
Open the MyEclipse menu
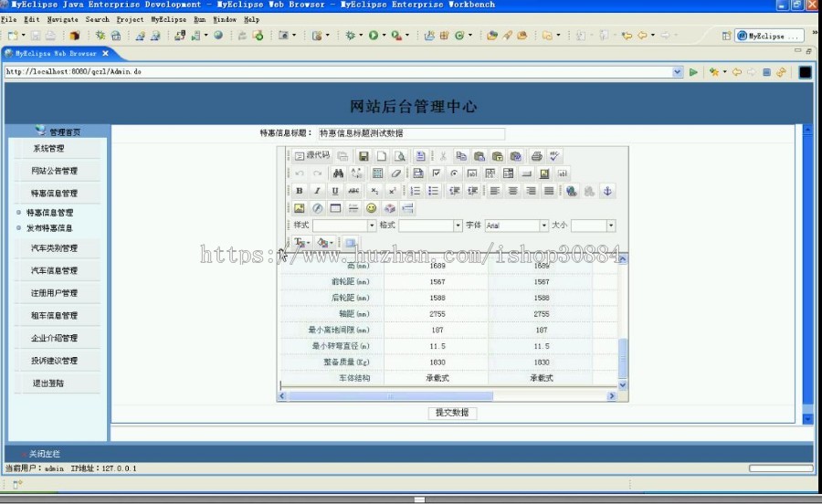tap(169, 19)
